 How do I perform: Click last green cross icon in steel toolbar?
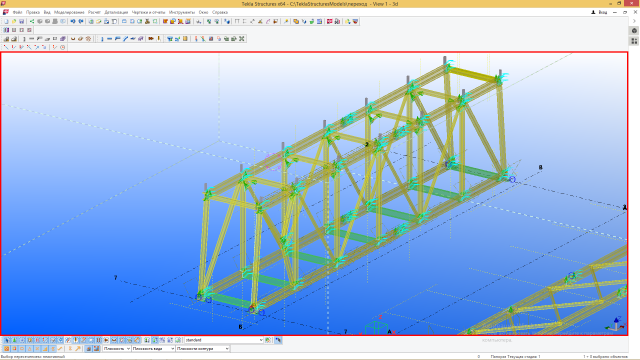(241, 39)
